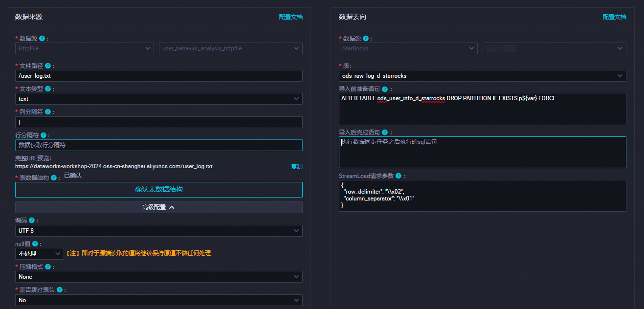
Task: Collapse the 高级配置 section
Action: (x=158, y=207)
